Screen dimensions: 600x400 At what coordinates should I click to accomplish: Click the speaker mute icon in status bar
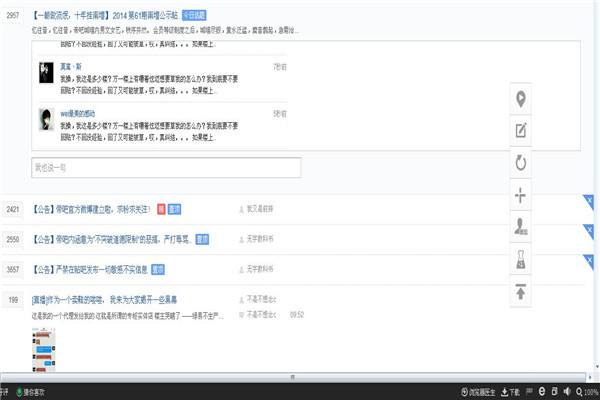[x=567, y=391]
